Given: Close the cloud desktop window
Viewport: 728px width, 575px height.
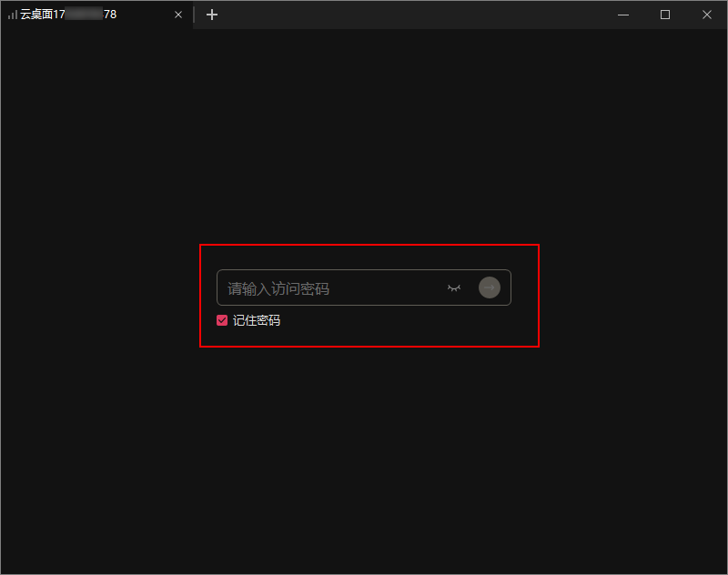Looking at the screenshot, I should (x=707, y=15).
